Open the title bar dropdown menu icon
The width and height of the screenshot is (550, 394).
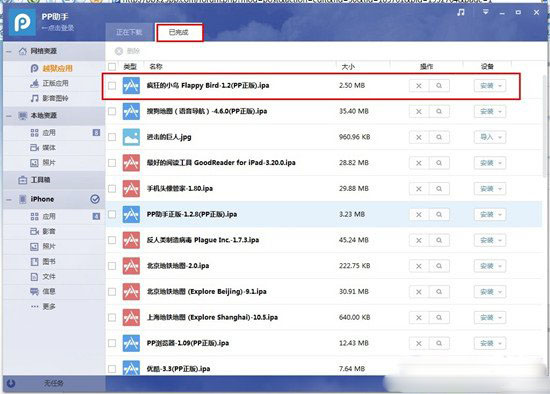(x=485, y=12)
